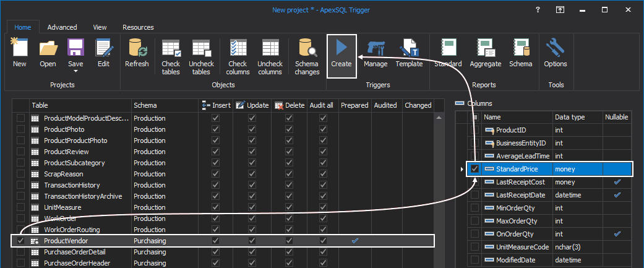644x268 pixels.
Task: Toggle the StandardPrice column checkbox
Action: [475, 169]
